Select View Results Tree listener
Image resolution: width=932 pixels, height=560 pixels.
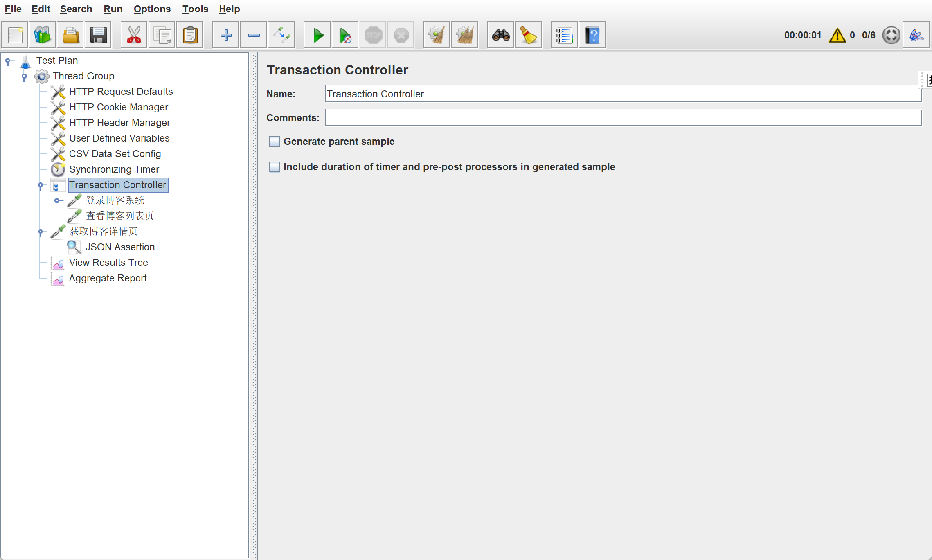point(108,263)
